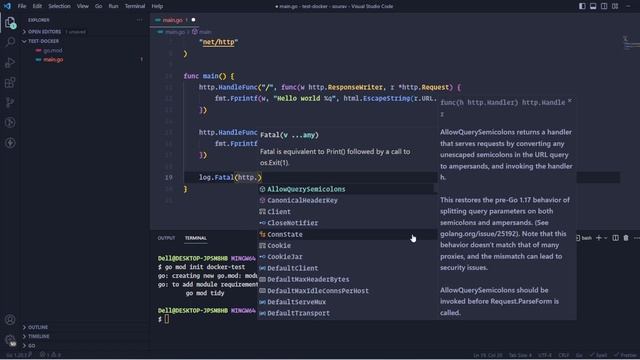
Task: Choose DefaultMaxIdleConnsPerHost suggestion
Action: pos(347,291)
